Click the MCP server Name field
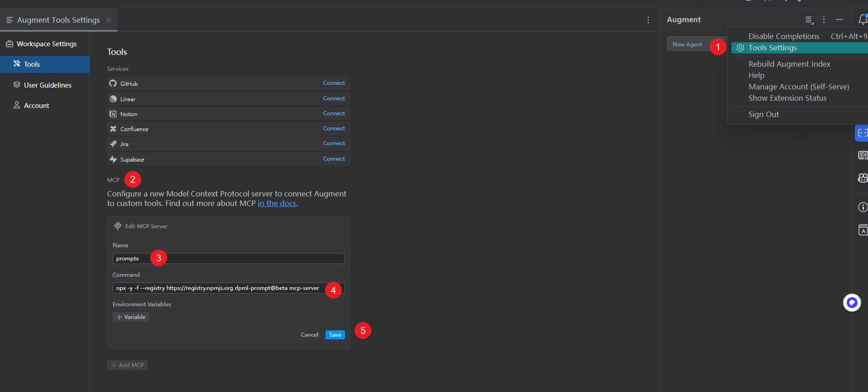Image resolution: width=868 pixels, height=392 pixels. point(229,259)
